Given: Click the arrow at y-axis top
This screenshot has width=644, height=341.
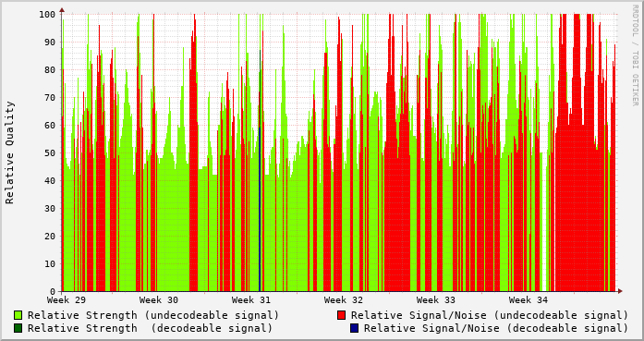Looking at the screenshot, I should coord(62,9).
